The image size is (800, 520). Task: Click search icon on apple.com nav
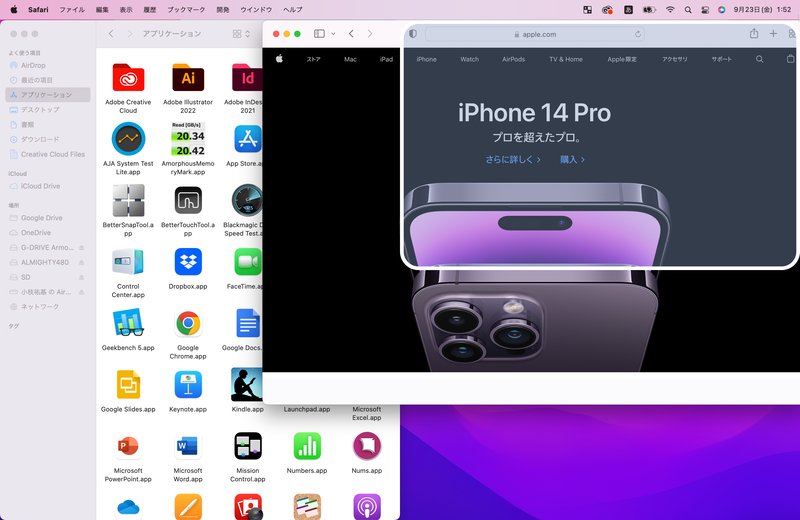(x=759, y=59)
